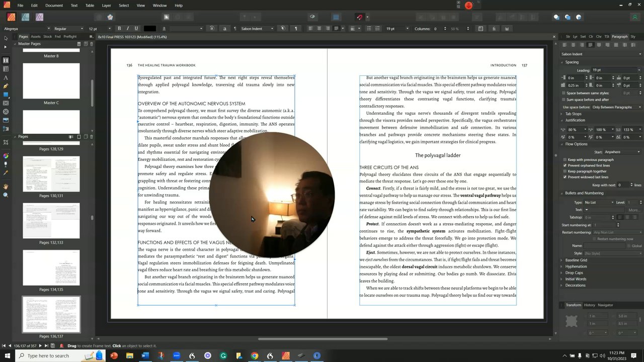Open the Leading 19 pt dropdown
Screen dimensions: 644x362
tap(639, 70)
